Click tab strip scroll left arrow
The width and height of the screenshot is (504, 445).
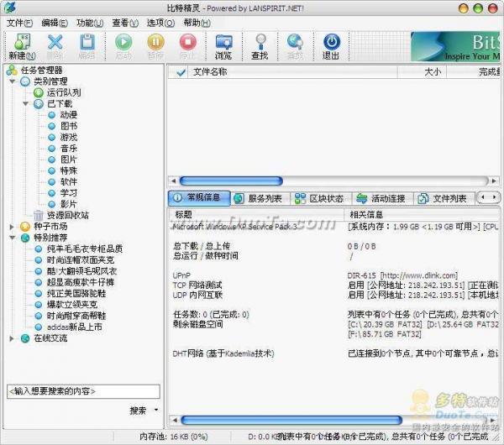[483, 197]
